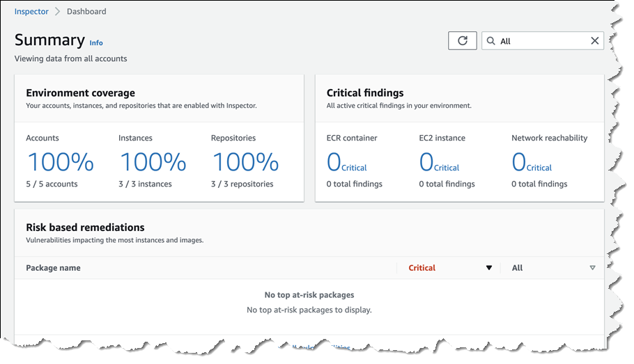Clear the search filter with X icon
Screen dimensions: 634x364
click(x=594, y=41)
